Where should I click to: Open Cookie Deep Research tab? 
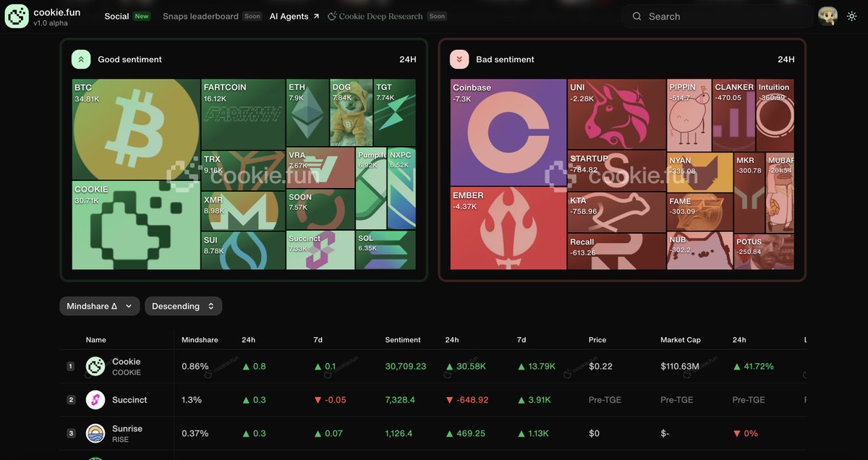375,16
